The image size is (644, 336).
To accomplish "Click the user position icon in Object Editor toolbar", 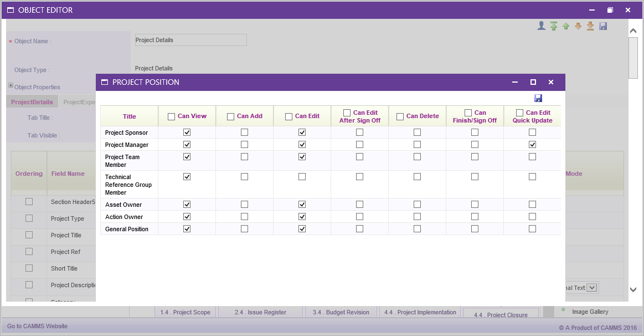I will [542, 26].
